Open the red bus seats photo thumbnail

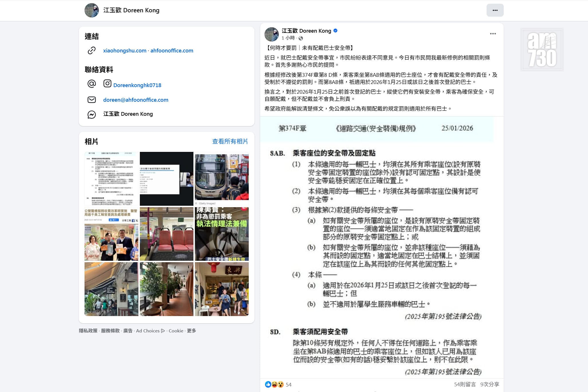pos(166,234)
